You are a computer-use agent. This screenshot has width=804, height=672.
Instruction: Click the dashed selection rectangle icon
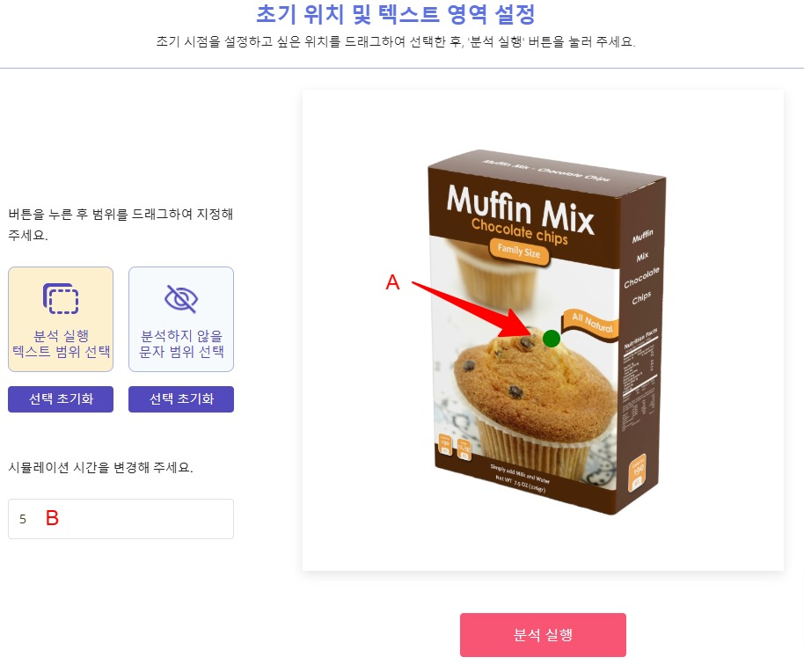[61, 298]
